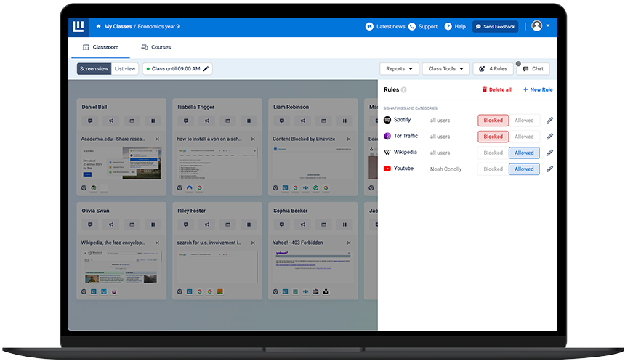Pause Liam Robinson's screen

(344, 121)
